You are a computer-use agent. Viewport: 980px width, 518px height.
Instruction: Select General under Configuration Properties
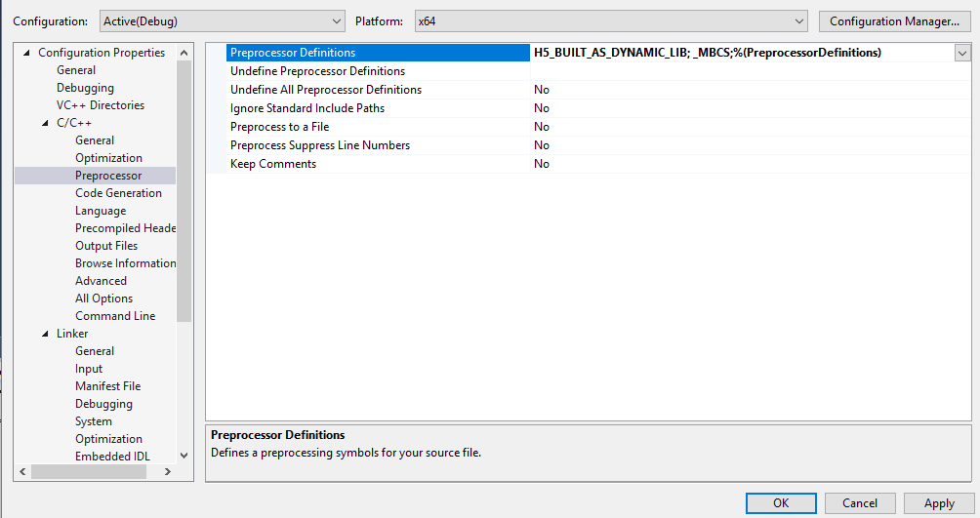pos(76,70)
